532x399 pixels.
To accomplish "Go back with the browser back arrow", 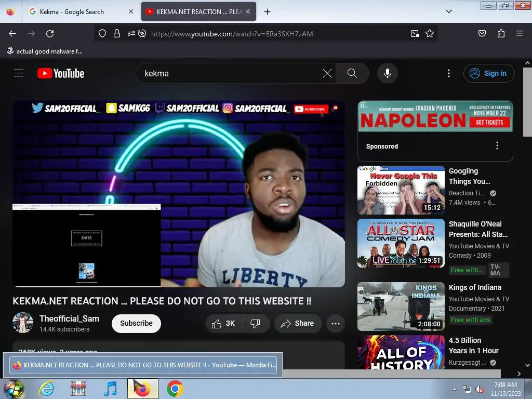I will [12, 34].
